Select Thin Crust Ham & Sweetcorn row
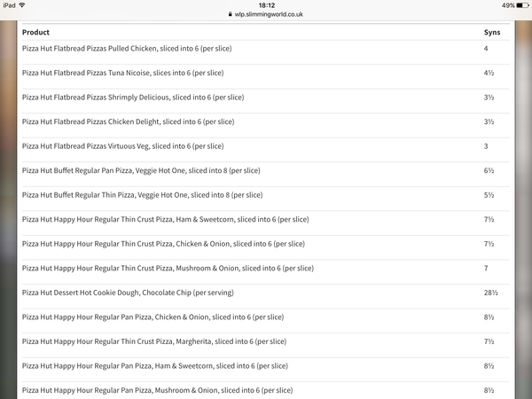The height and width of the screenshot is (399, 532). (266, 223)
